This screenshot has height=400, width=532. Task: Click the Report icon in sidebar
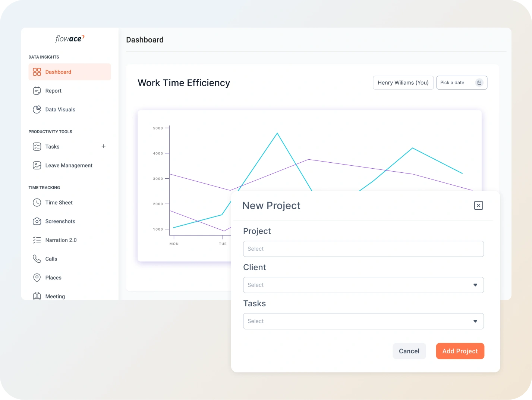coord(37,91)
